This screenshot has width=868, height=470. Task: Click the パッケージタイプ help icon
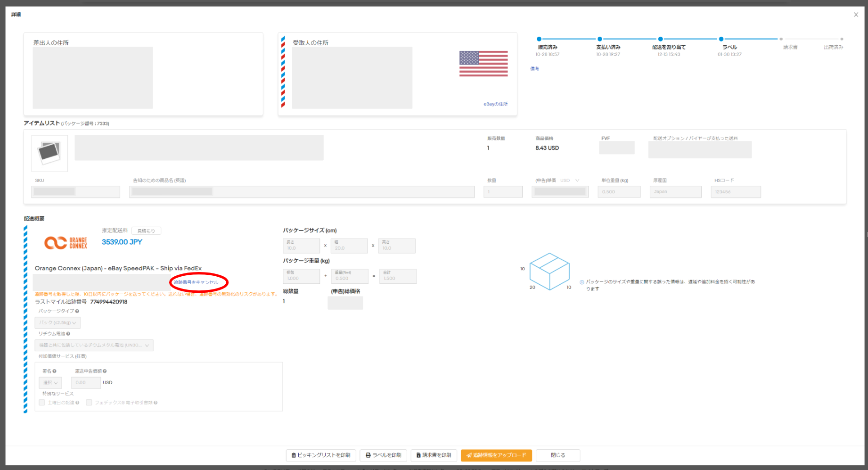coord(77,311)
